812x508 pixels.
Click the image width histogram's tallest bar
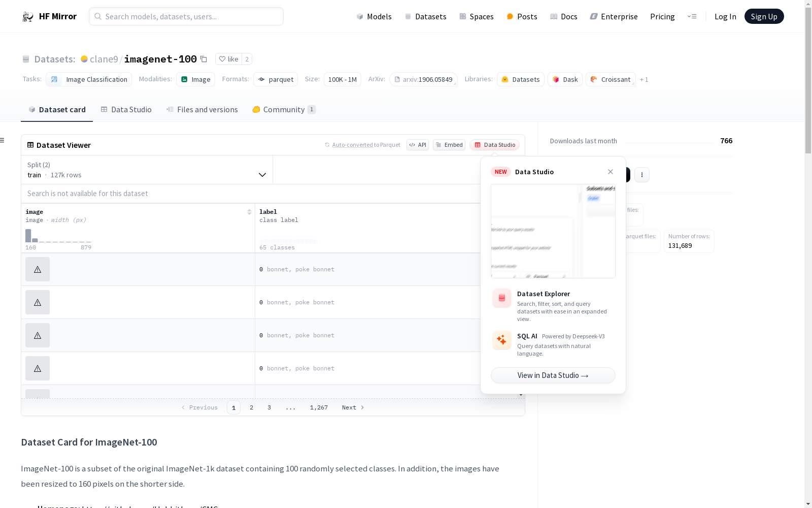tap(28, 236)
